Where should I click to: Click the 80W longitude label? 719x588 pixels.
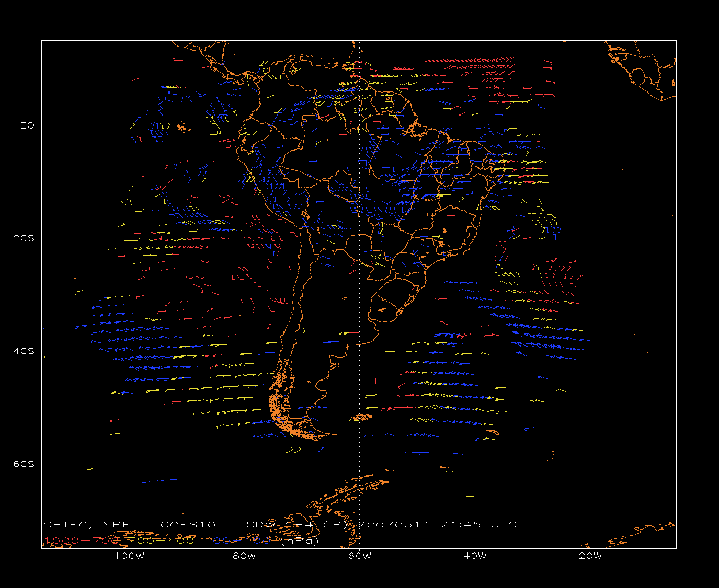pyautogui.click(x=244, y=556)
